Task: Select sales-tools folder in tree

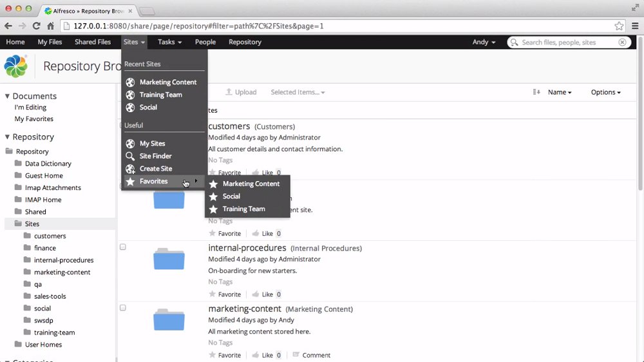Action: (50, 296)
